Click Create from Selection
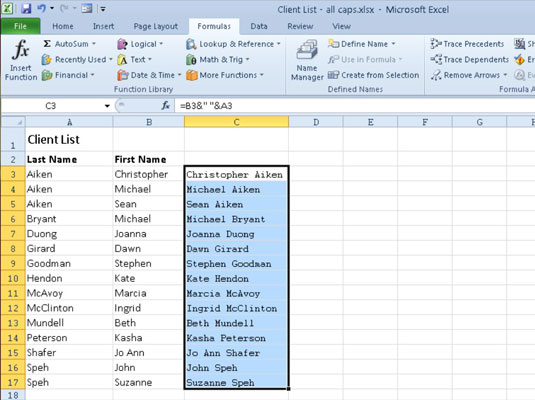535x400 pixels. (374, 75)
